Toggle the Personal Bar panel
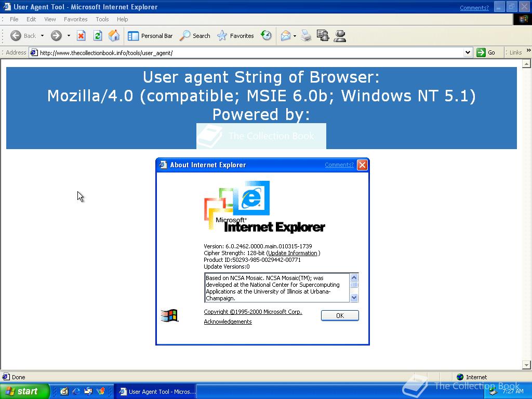Screen dimensions: 532x399 pyautogui.click(x=150, y=36)
